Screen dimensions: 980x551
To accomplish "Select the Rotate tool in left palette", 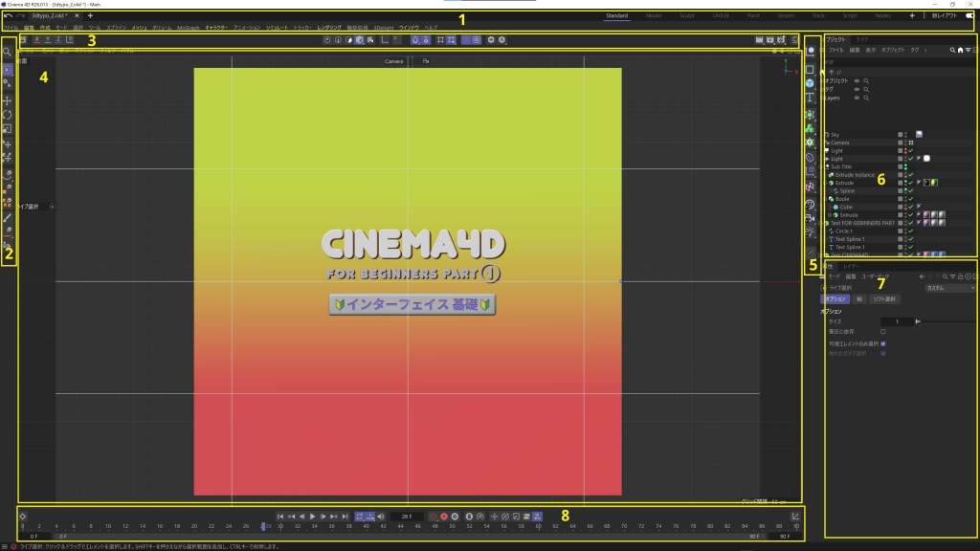I will pyautogui.click(x=8, y=115).
